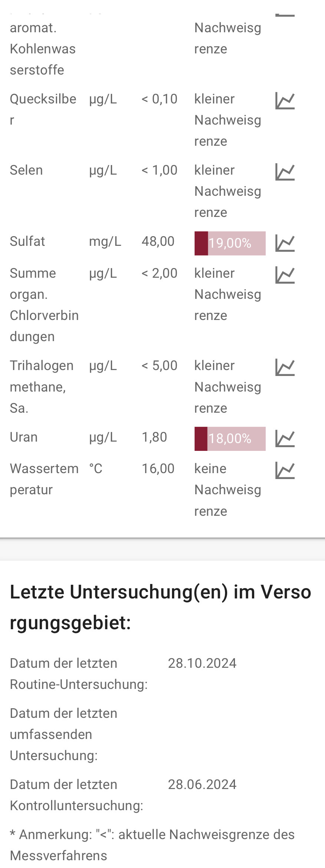Tap the Selen parameter label
Image resolution: width=325 pixels, height=868 pixels.
point(26,170)
